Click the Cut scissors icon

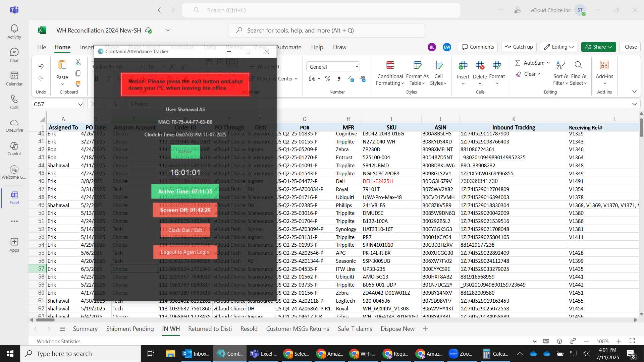[78, 62]
